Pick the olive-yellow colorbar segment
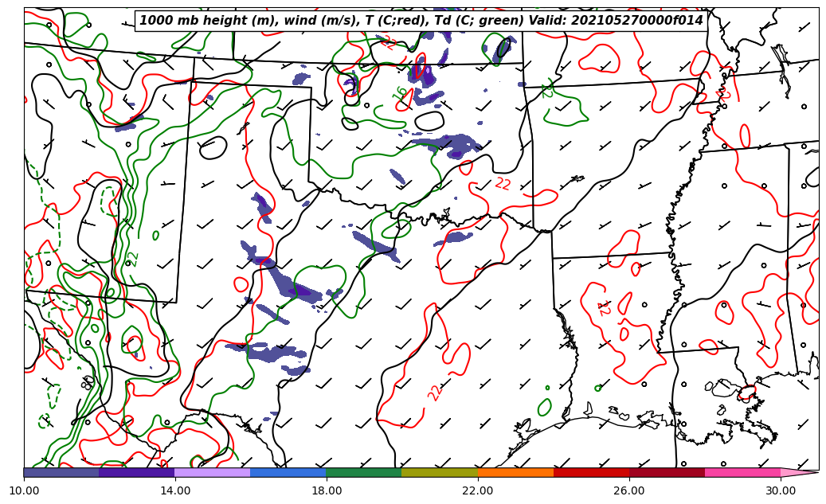826x504 pixels. [439, 472]
